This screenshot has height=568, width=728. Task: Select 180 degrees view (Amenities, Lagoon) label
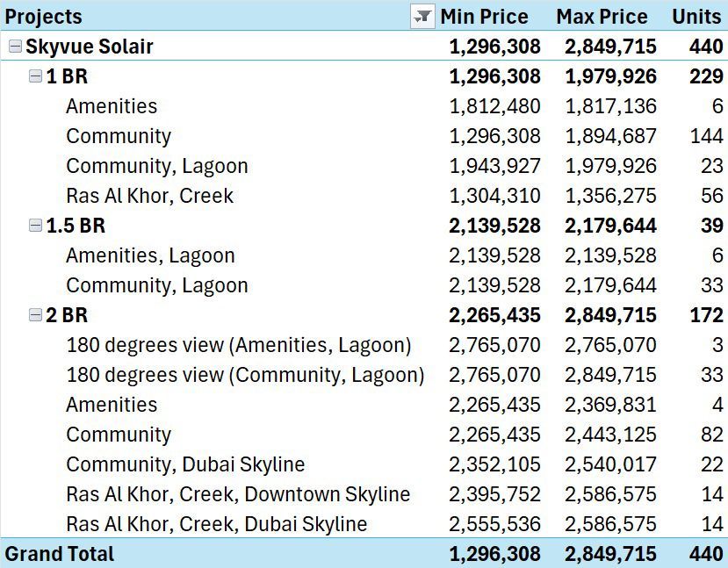(x=239, y=345)
